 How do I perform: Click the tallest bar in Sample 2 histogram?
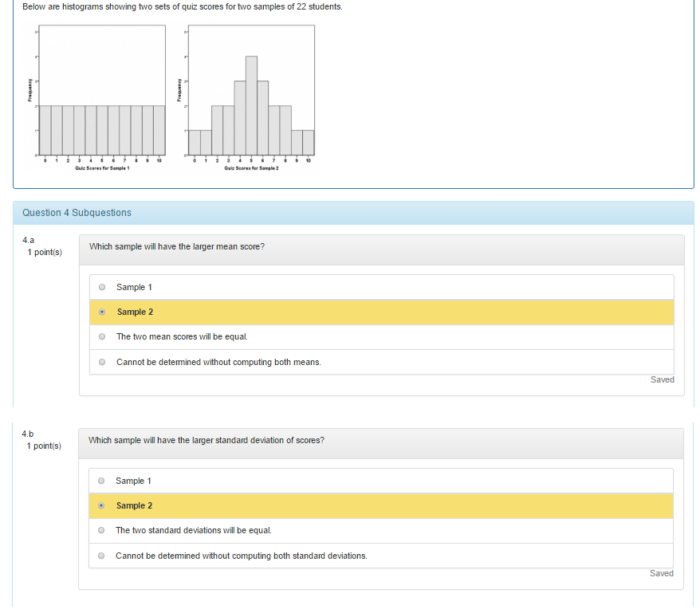(x=251, y=105)
